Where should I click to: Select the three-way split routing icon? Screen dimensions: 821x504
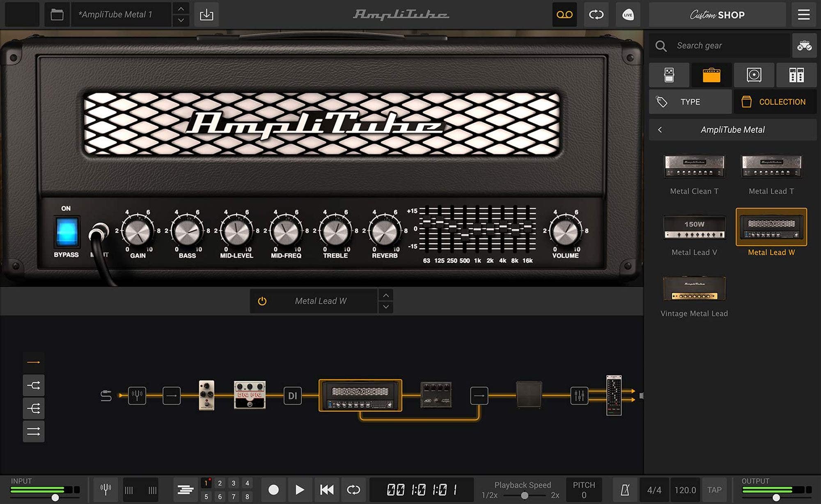point(34,408)
